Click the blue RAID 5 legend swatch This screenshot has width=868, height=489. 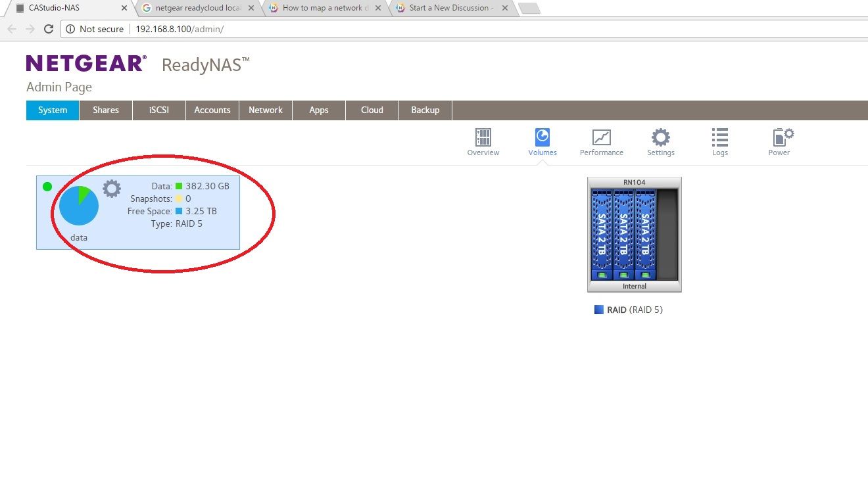[598, 309]
